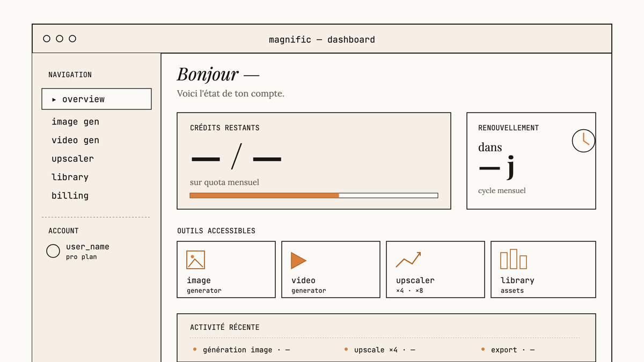
Task: Click the Renouvellement card
Action: 531,161
